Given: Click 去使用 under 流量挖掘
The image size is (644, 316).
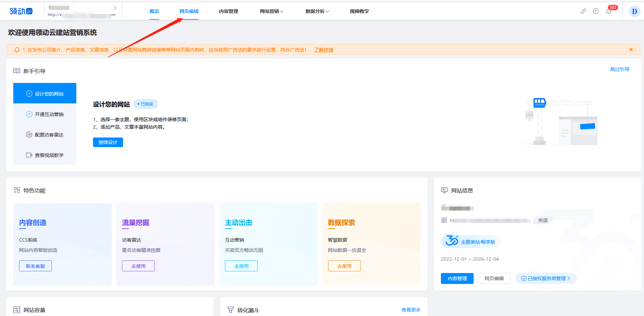Looking at the screenshot, I should click(x=138, y=266).
